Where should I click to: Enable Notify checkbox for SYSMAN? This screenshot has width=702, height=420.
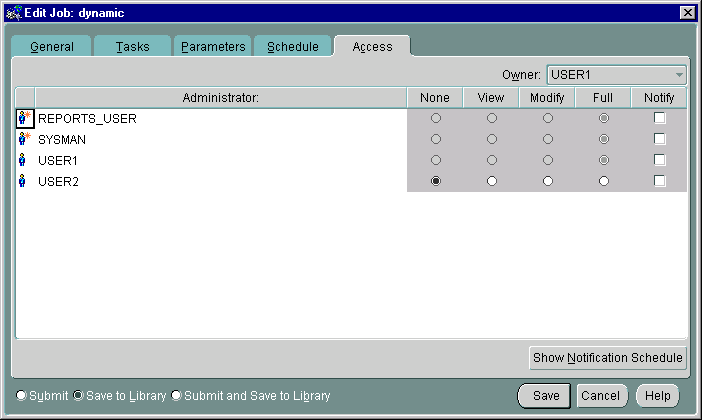point(659,139)
